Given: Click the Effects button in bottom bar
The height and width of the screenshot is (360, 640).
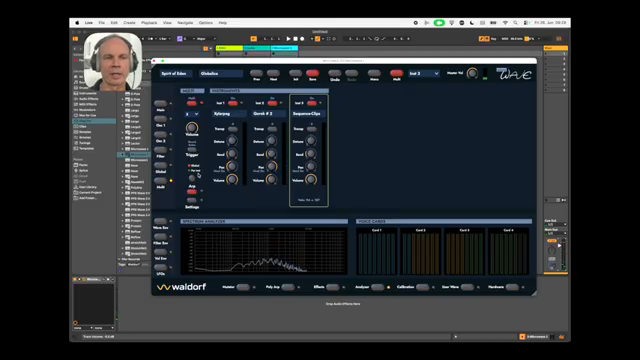Looking at the screenshot, I should point(332,287).
